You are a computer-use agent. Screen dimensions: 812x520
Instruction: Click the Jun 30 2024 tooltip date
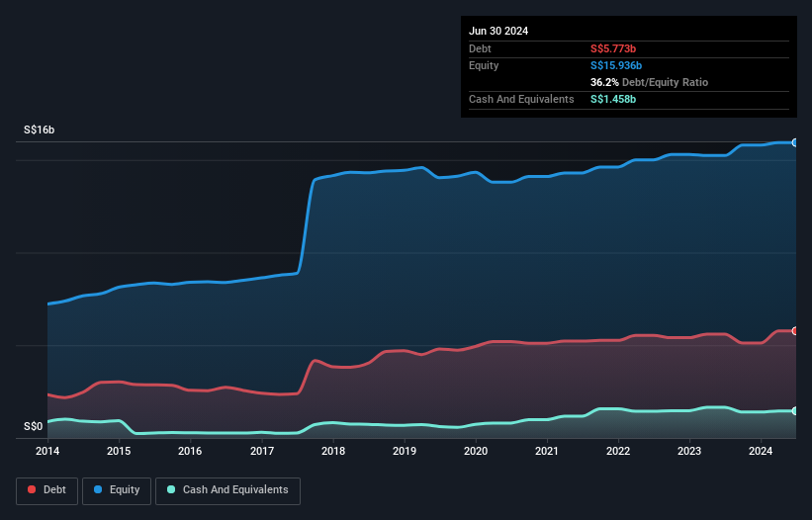498,31
